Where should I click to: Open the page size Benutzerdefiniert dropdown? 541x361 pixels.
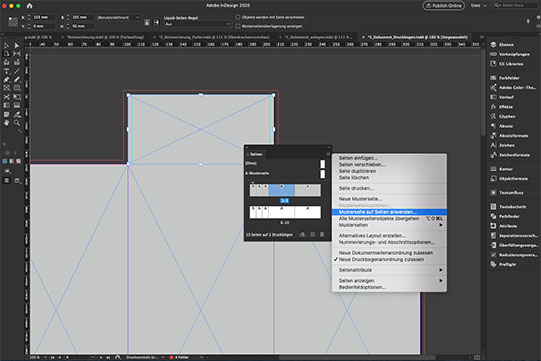(x=119, y=17)
